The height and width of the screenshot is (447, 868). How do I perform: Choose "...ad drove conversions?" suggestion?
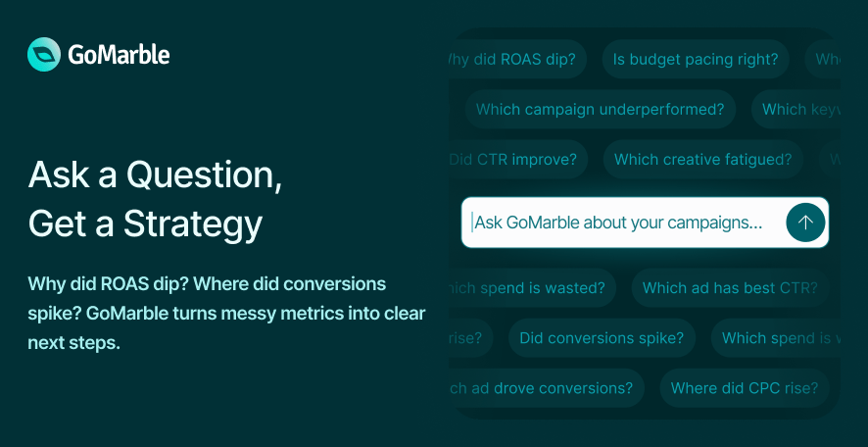tap(547, 388)
